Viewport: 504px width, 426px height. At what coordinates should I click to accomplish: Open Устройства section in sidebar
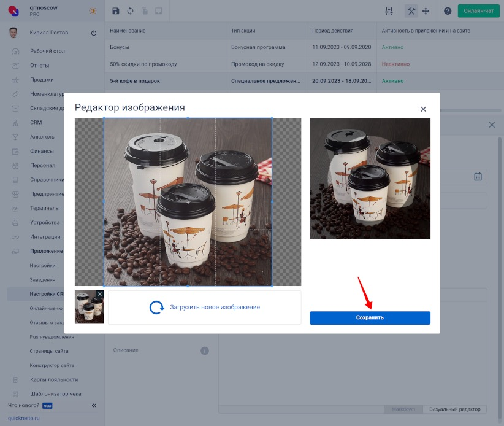[x=45, y=222]
